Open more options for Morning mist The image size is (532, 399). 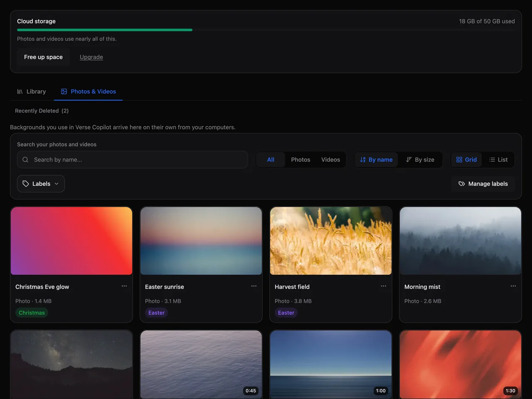[513, 286]
